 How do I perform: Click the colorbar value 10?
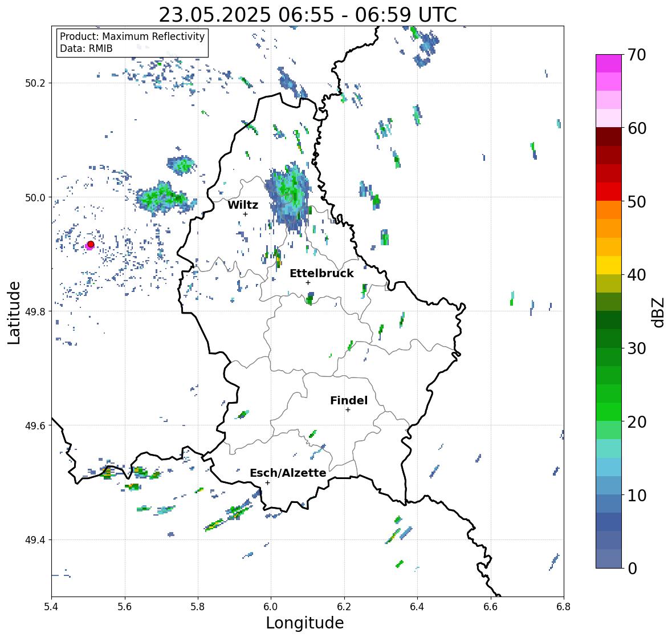[x=637, y=495]
